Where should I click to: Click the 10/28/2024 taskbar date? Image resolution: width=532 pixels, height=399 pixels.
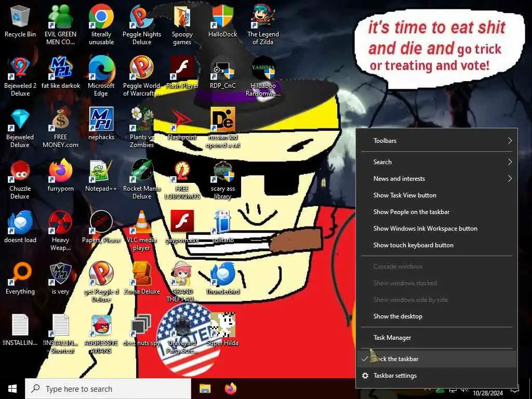pos(488,393)
